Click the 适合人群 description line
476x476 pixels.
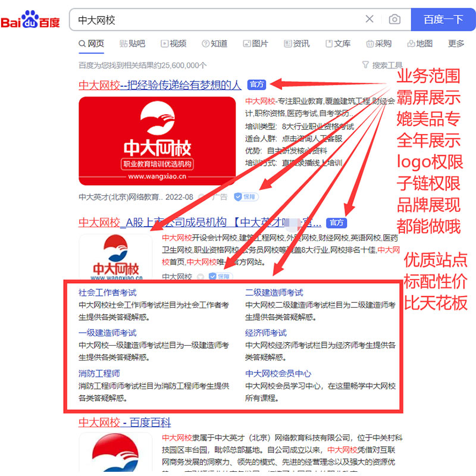(x=294, y=139)
